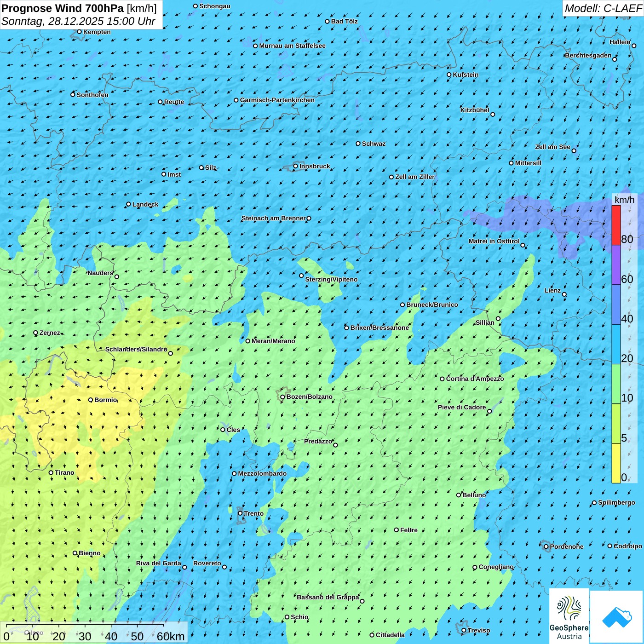This screenshot has height=644, width=644.
Task: Select the Bozen/Bolzano location marker
Action: tap(282, 397)
